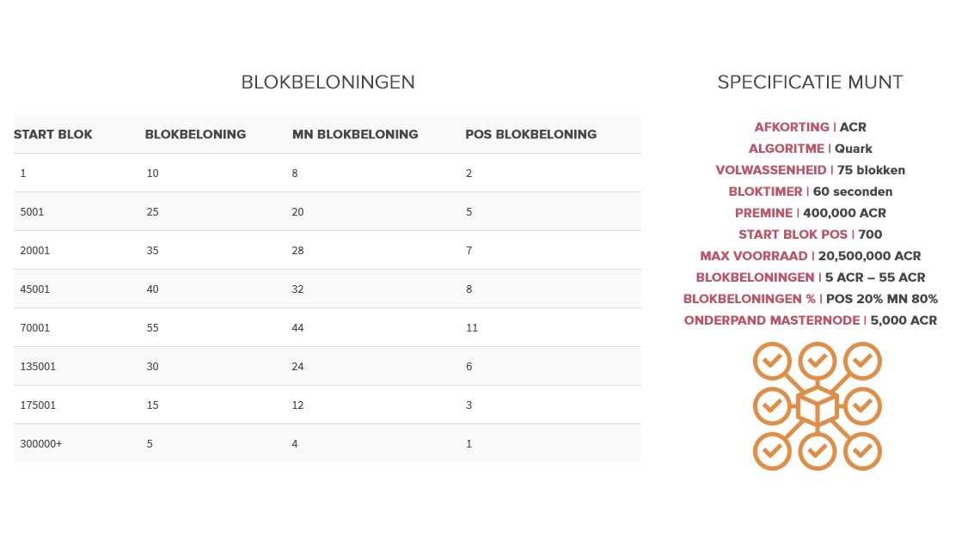
Task: Click the top-left checkmark circle icon
Action: pos(773,361)
